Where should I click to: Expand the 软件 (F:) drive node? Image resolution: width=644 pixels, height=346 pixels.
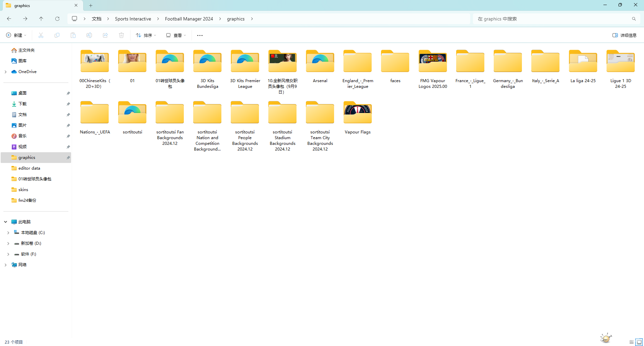coord(8,254)
